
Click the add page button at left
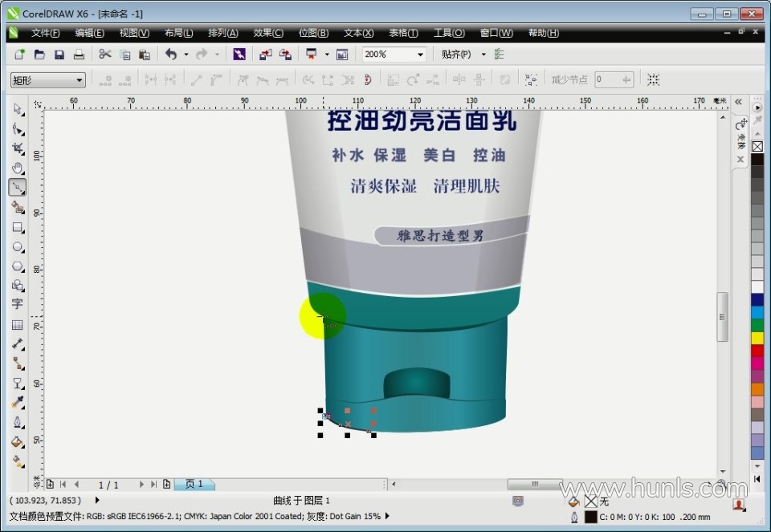tap(50, 485)
